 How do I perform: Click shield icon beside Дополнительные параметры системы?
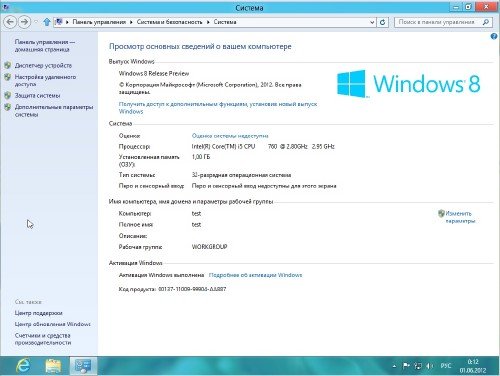tap(8, 107)
